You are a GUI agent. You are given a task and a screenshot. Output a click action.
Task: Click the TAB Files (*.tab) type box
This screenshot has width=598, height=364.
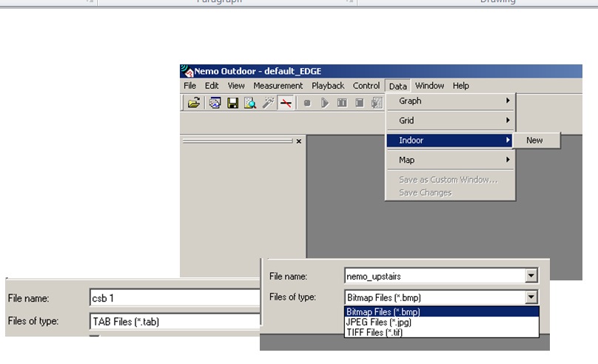point(175,321)
